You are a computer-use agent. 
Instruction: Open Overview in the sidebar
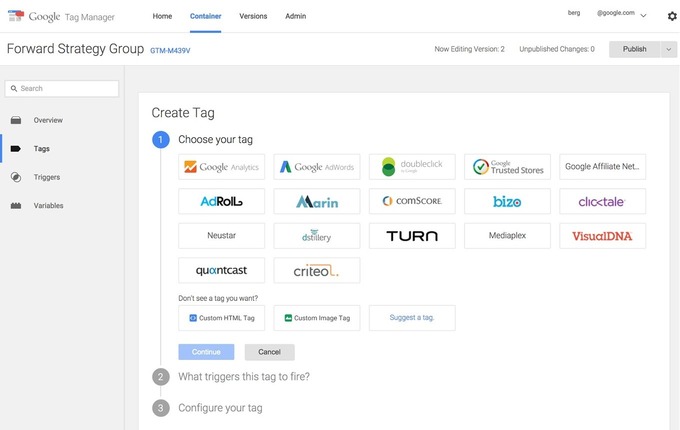tap(48, 120)
